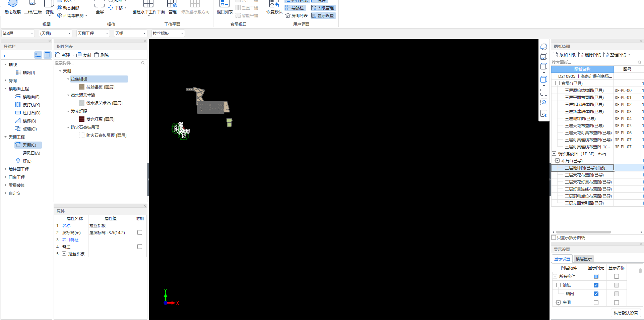Open 视口列表 viewport list

click(x=224, y=7)
